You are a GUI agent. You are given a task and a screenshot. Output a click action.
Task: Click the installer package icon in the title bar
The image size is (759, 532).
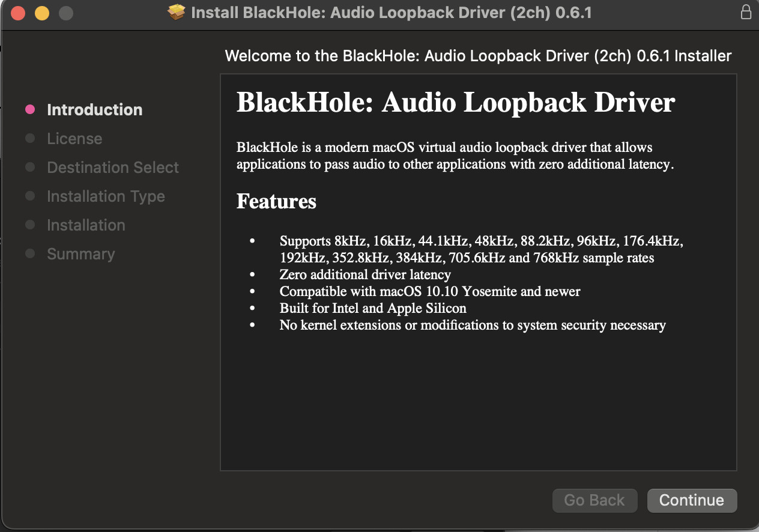coord(175,11)
